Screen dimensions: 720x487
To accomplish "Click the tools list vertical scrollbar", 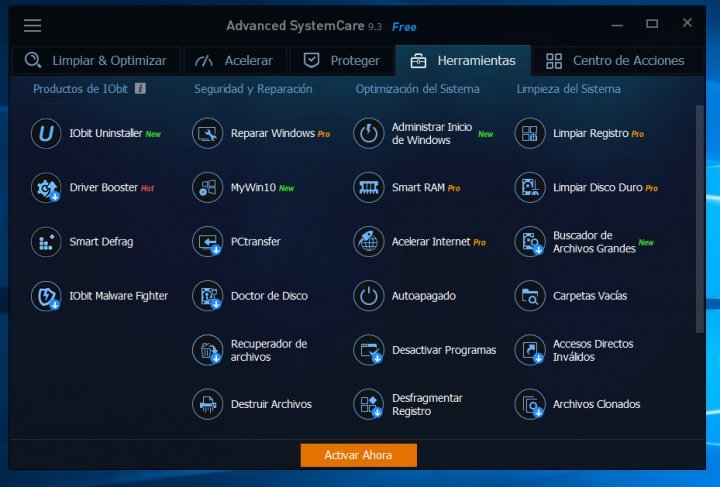I will (x=699, y=219).
